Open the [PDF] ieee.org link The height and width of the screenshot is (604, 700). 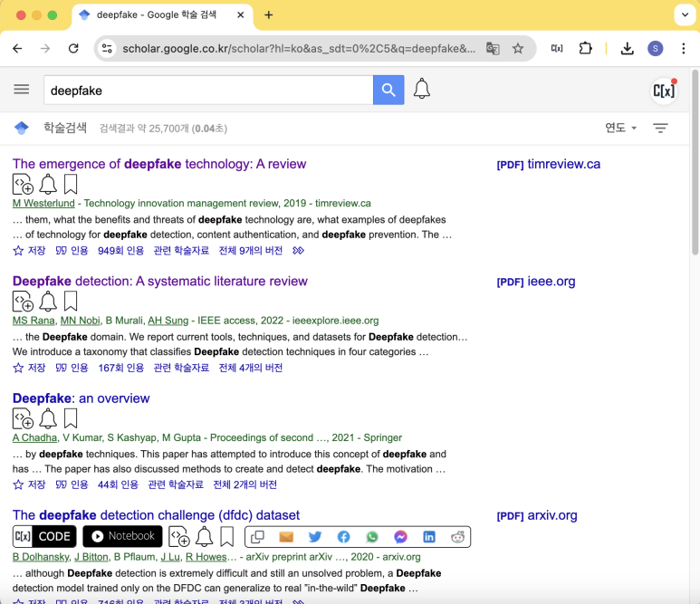(x=536, y=282)
